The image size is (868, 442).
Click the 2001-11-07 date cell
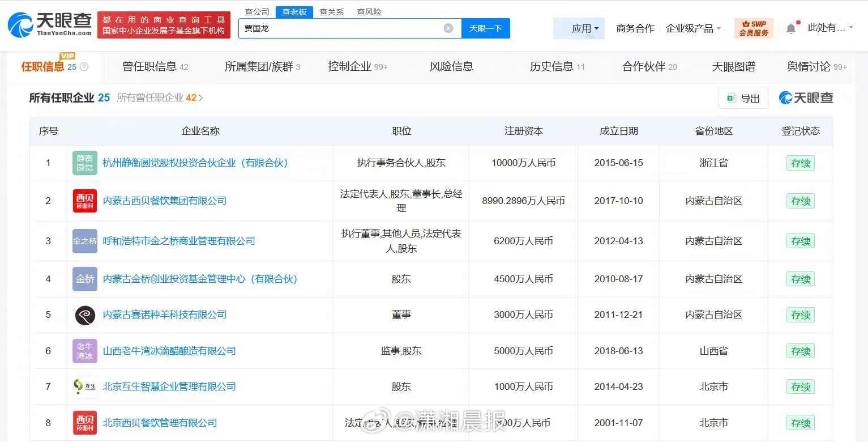pyautogui.click(x=619, y=423)
